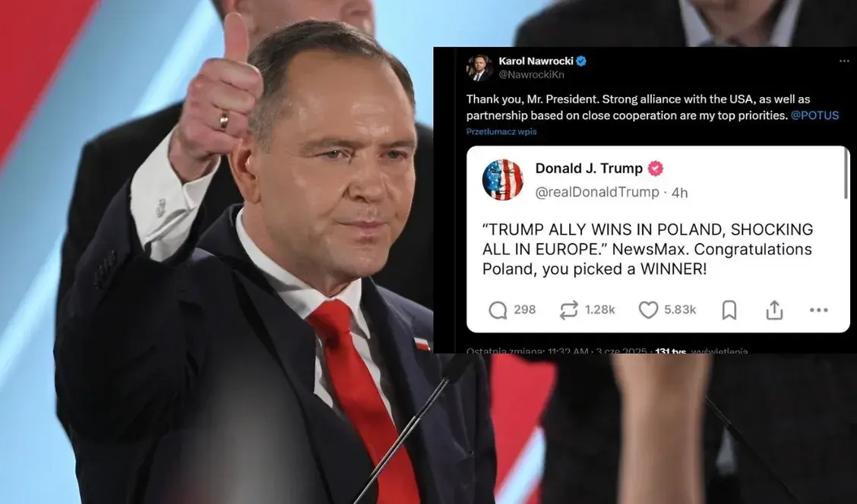Open the @realDonaldTrump handle

[x=597, y=192]
